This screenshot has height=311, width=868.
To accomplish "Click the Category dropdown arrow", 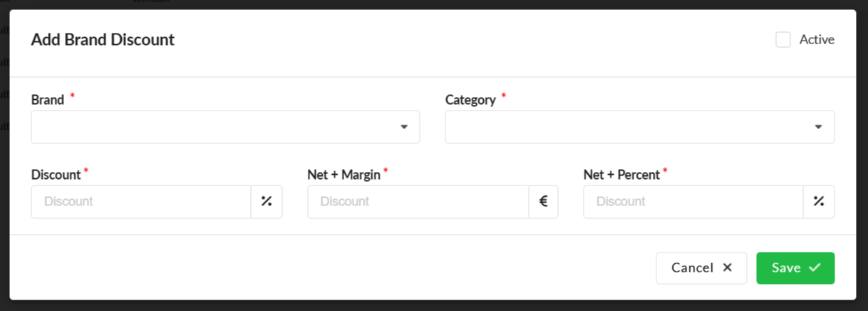I will [818, 127].
